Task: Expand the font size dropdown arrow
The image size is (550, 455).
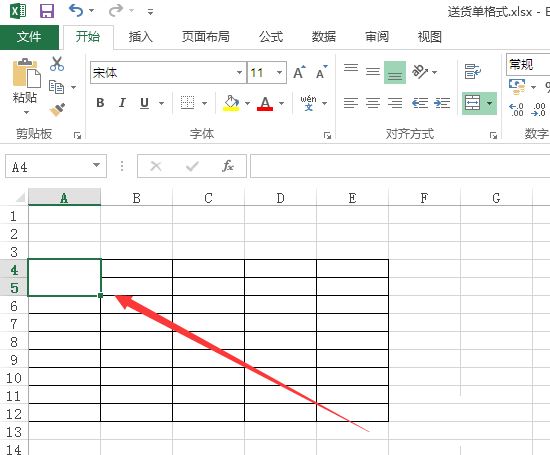Action: point(280,73)
